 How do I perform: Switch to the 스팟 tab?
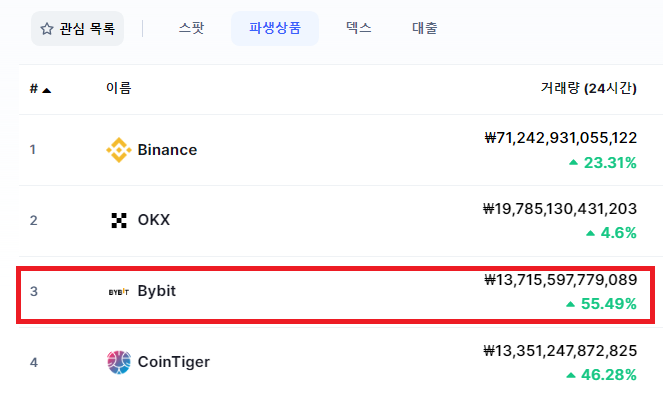pyautogui.click(x=191, y=28)
